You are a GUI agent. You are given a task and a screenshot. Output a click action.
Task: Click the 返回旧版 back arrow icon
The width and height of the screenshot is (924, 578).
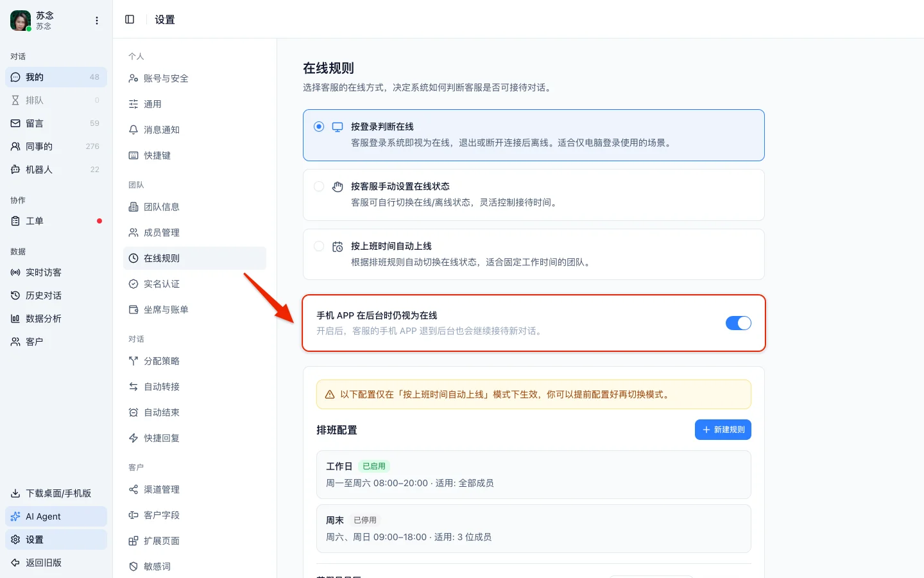click(15, 563)
